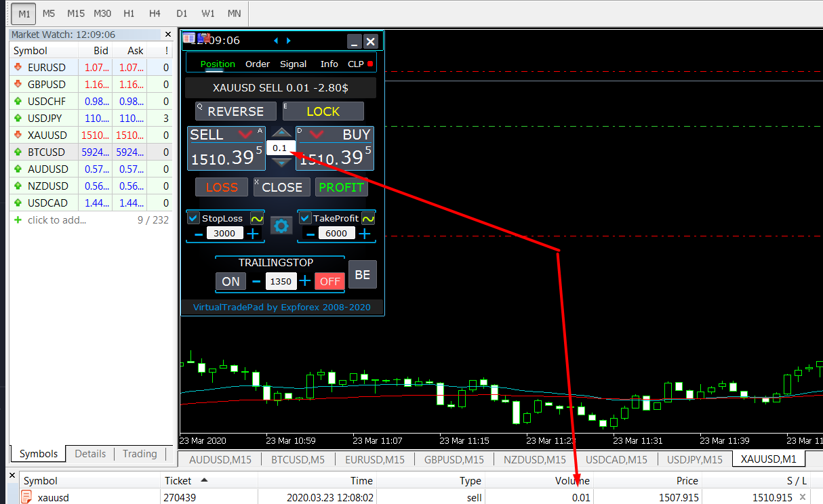
Task: Increase trailing stop value with plus icon
Action: (x=305, y=281)
